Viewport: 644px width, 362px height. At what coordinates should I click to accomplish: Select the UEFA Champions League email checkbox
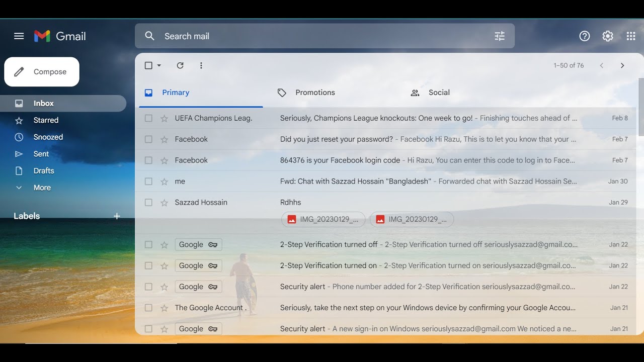148,118
